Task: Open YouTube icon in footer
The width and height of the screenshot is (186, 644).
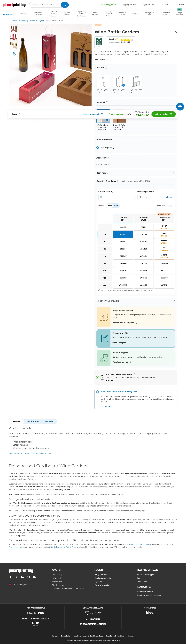Action: 34,577
